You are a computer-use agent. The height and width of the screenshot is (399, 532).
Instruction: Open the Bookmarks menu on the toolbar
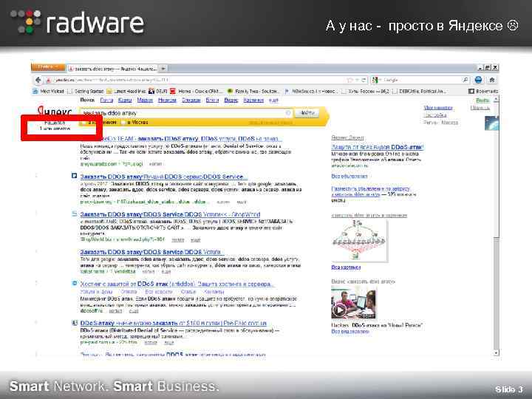point(483,91)
